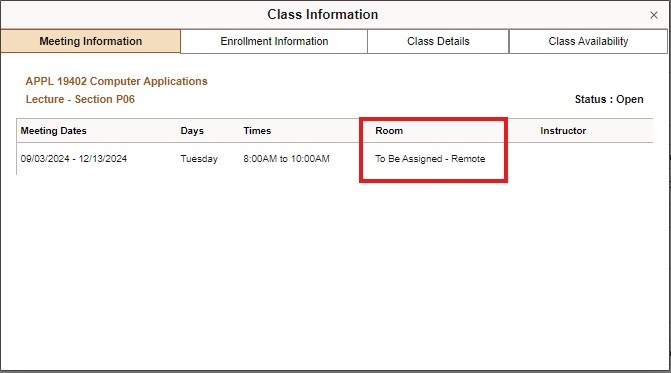This screenshot has width=671, height=373.
Task: Select the 8:00AM to 10:00AM time cell
Action: 286,159
